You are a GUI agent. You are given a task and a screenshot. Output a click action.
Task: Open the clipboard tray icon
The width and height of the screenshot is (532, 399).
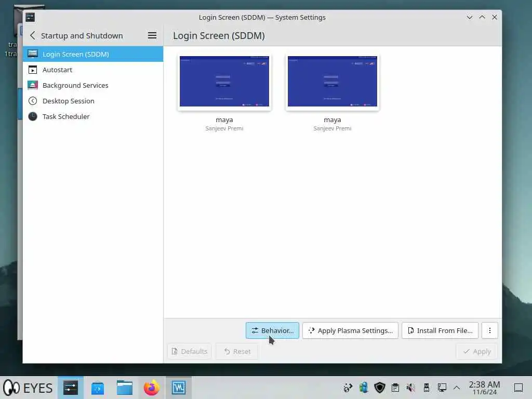(395, 388)
